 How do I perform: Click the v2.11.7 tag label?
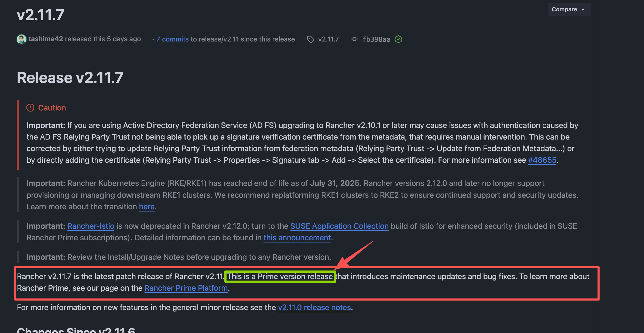[328, 39]
